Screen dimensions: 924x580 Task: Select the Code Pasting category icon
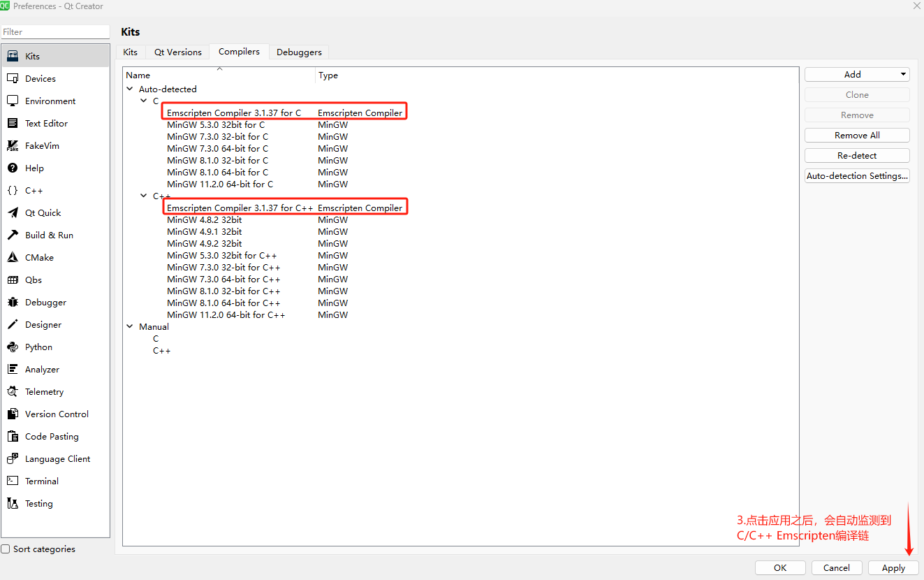click(13, 436)
